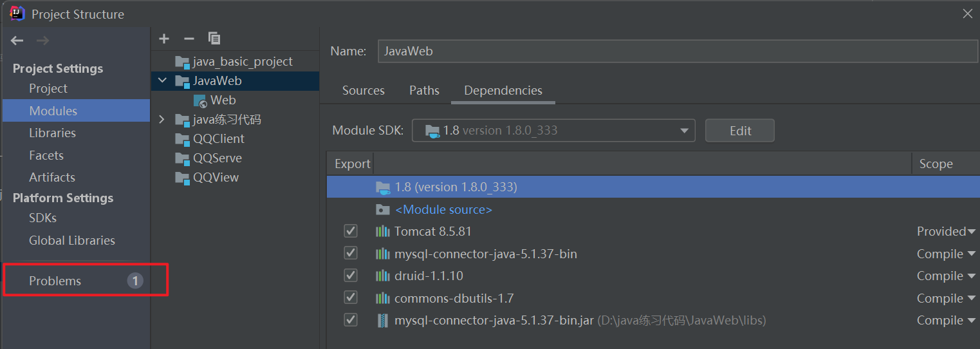
Task: Switch to the Sources tab
Action: point(363,91)
